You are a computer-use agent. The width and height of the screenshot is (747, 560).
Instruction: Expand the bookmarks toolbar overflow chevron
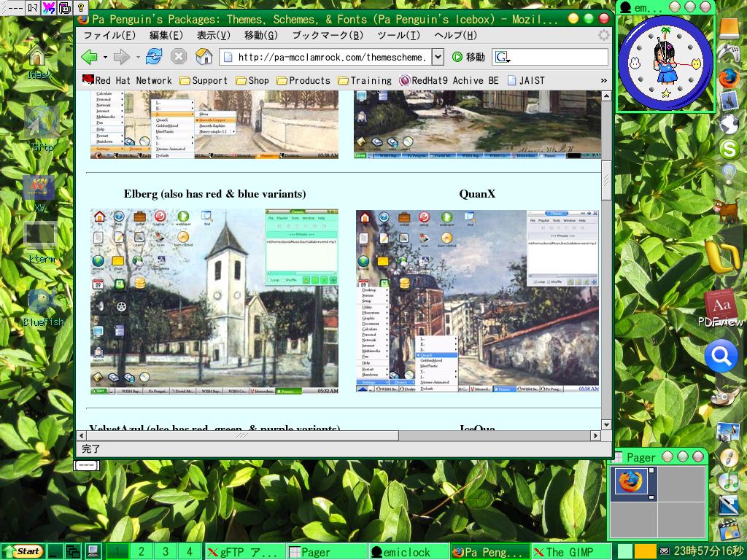point(603,80)
